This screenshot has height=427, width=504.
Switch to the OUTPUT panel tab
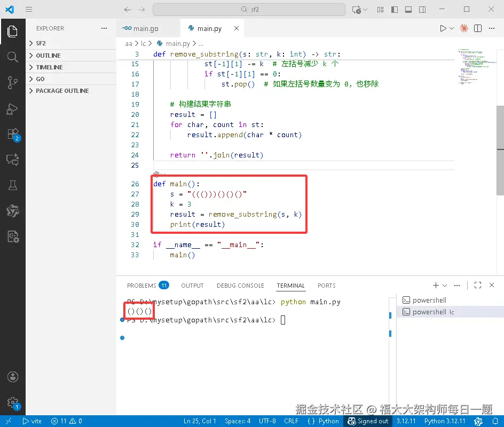point(192,286)
